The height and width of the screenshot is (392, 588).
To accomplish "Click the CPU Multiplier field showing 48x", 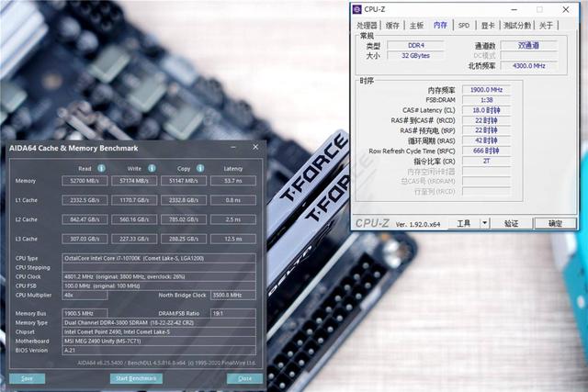I will coord(85,296).
